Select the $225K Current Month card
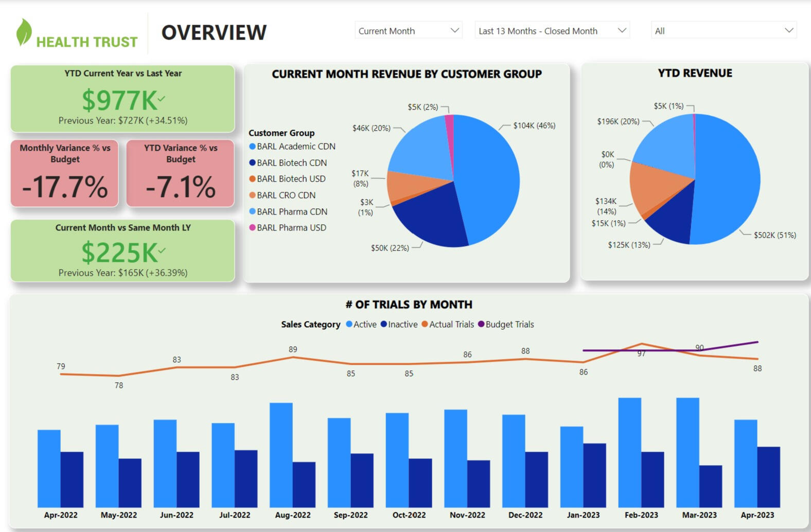811x532 pixels. coord(122,251)
